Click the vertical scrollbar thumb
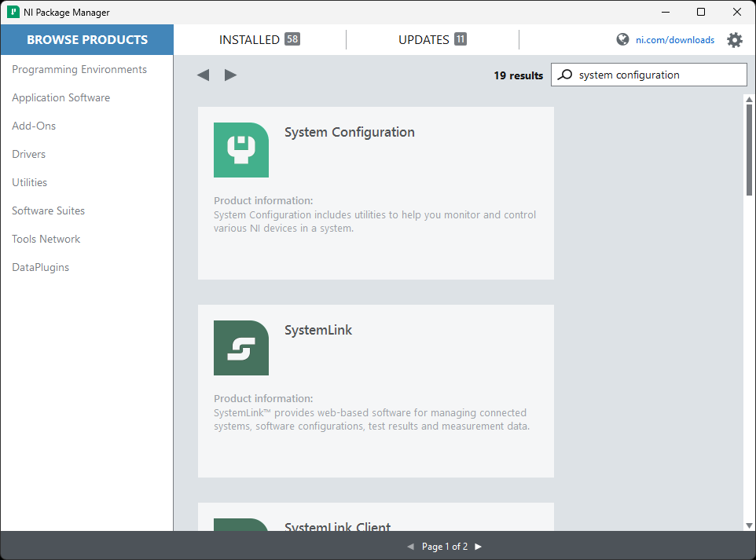The height and width of the screenshot is (560, 756). point(749,149)
